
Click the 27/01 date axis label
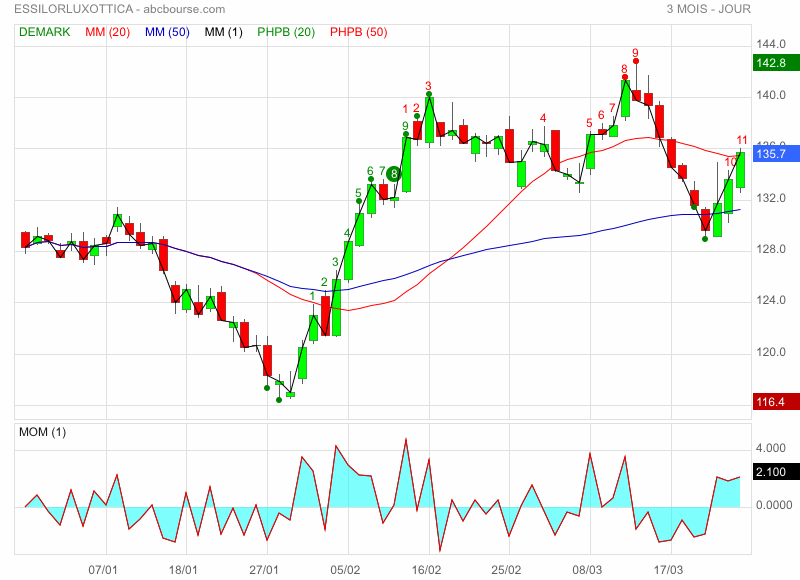click(264, 570)
